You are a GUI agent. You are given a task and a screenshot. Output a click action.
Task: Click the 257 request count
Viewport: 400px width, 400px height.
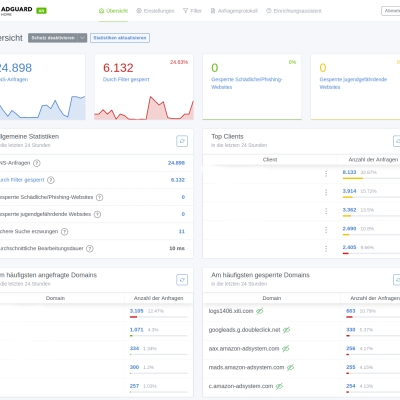coord(134,386)
